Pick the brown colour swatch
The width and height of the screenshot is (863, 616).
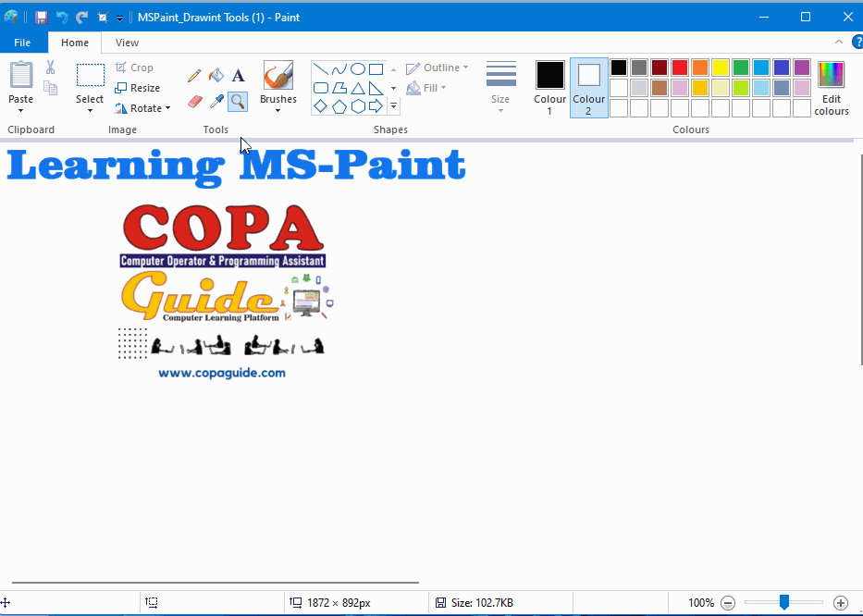click(660, 88)
